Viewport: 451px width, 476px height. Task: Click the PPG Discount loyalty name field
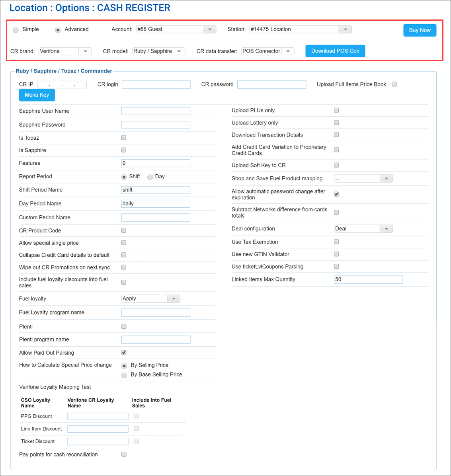pos(98,416)
